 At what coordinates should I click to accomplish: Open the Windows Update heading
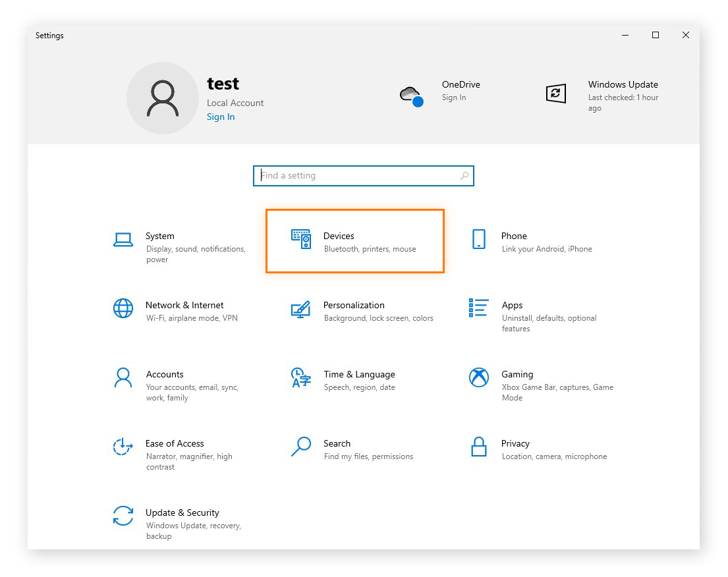coord(623,84)
